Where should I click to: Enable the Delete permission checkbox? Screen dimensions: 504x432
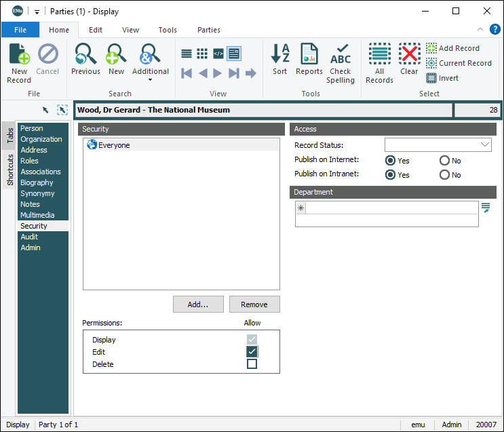point(252,364)
